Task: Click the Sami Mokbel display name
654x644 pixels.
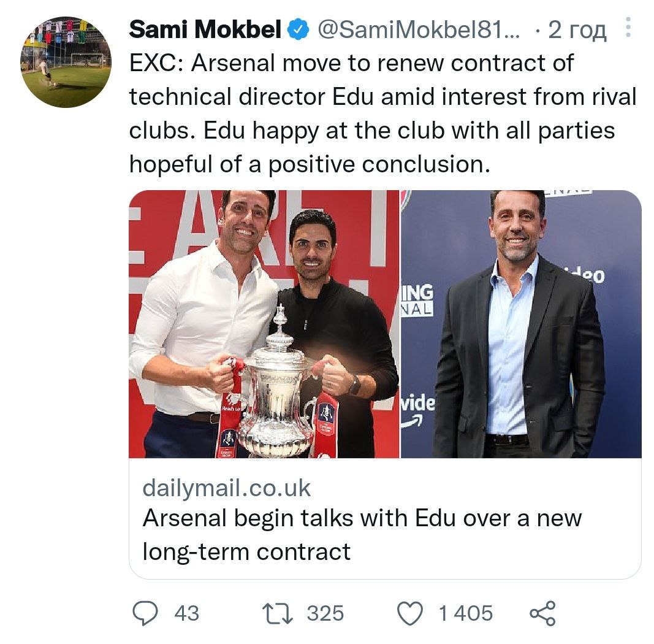Action: coord(205,29)
